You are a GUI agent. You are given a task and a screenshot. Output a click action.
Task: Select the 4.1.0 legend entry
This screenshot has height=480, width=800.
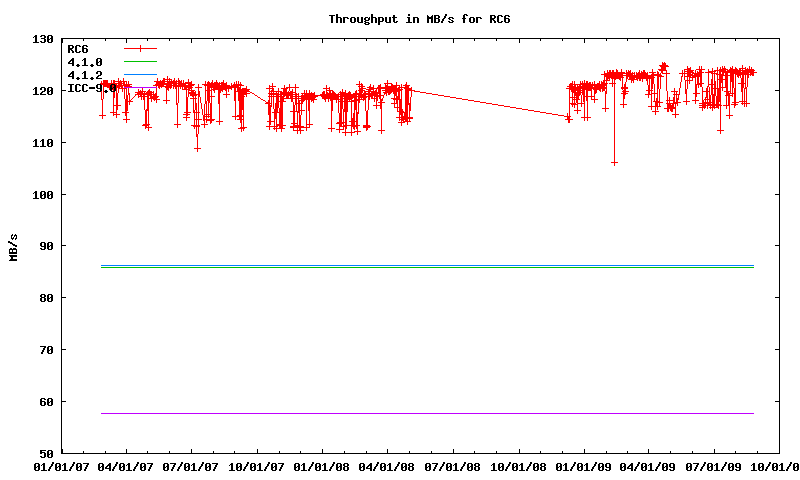[84, 62]
